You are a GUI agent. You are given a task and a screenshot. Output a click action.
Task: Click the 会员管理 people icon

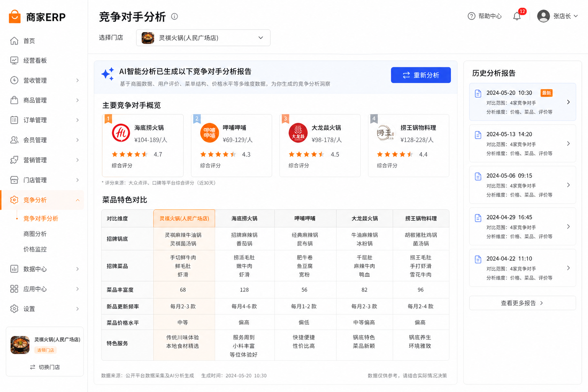click(x=14, y=140)
